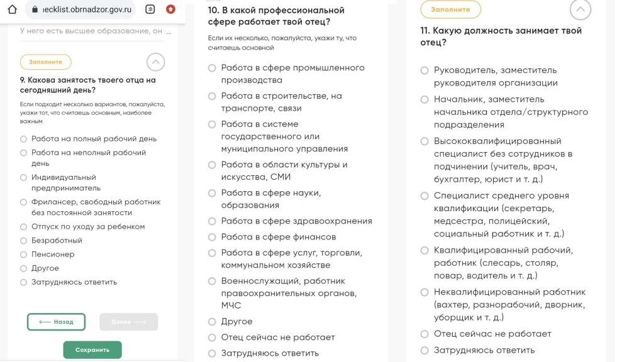Screen dimensions: 644x362
Task: Open the browser tab switcher icon
Action: 150,9
